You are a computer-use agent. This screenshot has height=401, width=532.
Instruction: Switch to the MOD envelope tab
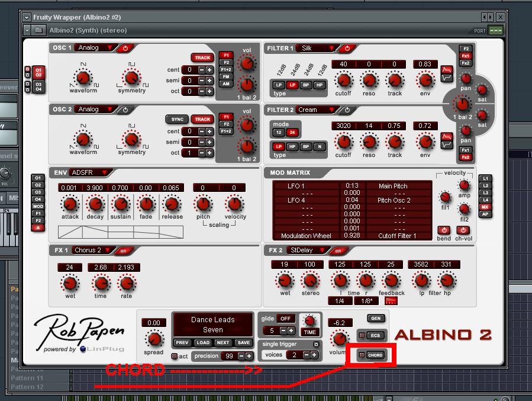point(38,206)
